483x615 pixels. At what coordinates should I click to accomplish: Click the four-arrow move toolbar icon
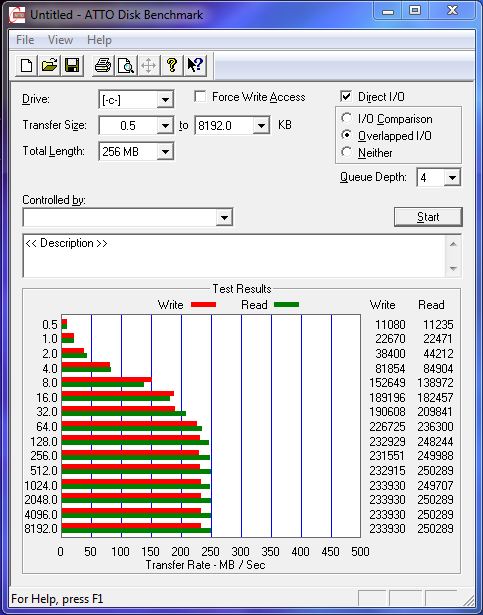click(x=148, y=65)
